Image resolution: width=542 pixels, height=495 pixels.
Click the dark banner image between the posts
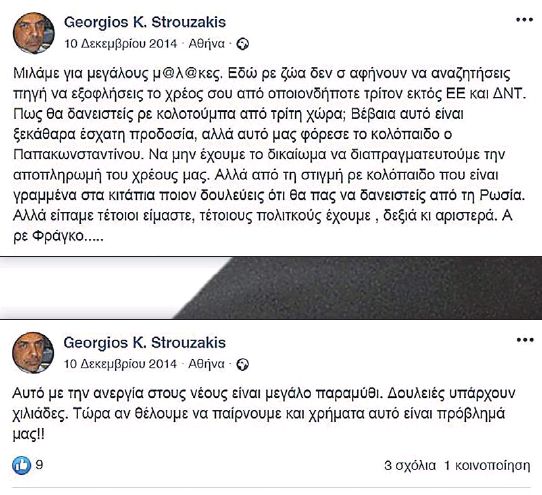pyautogui.click(x=271, y=288)
